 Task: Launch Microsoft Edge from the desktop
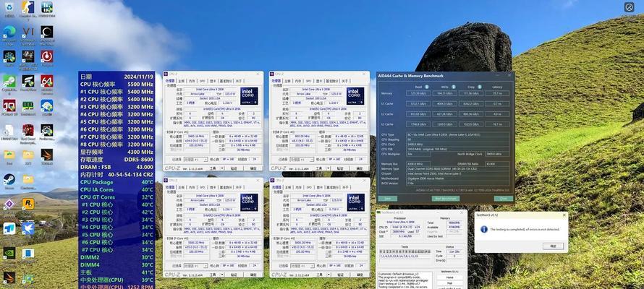point(9,32)
